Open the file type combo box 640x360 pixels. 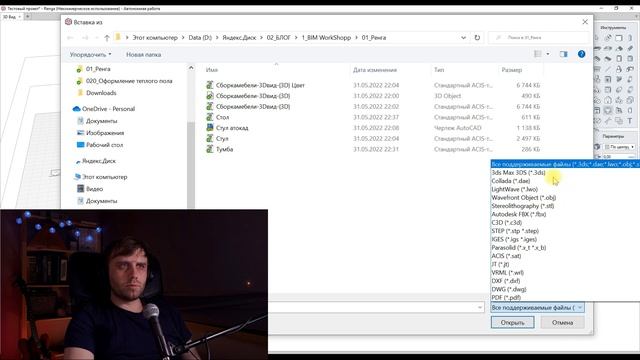(537, 307)
